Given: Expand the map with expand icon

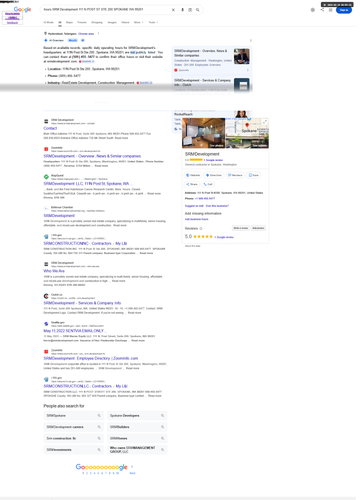Looking at the screenshot, I should point(265,122).
